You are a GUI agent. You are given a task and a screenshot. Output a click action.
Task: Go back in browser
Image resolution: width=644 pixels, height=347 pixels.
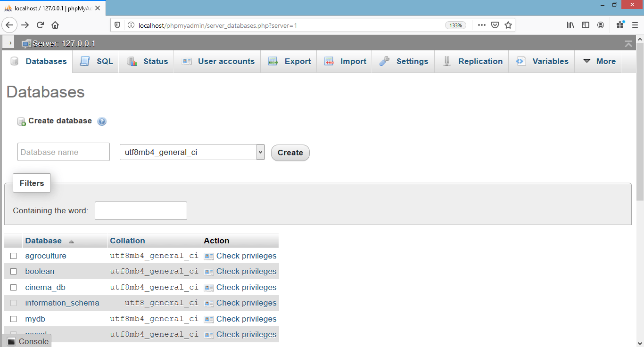pos(10,25)
